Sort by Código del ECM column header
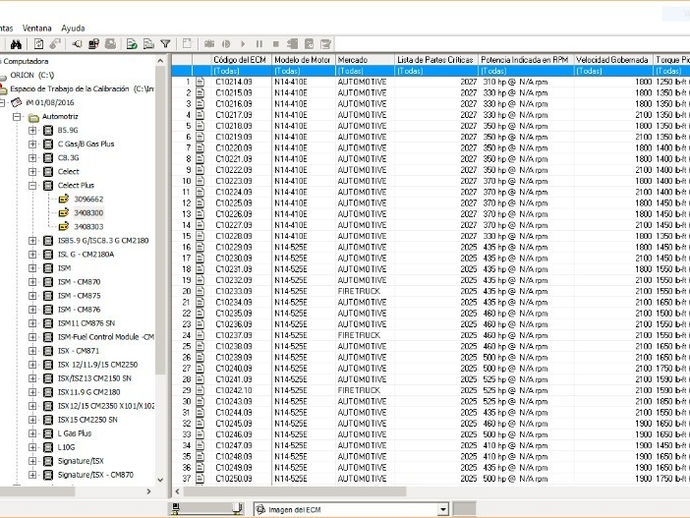This screenshot has height=518, width=690. click(x=241, y=60)
